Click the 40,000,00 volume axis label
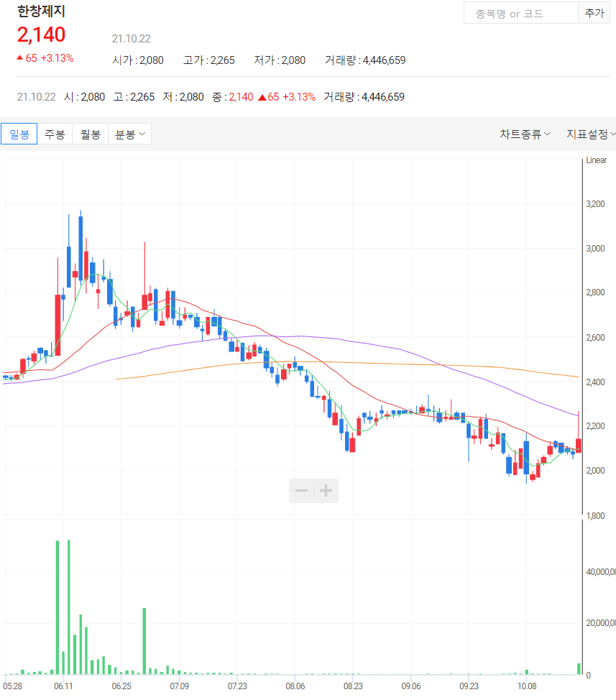The height and width of the screenshot is (700, 616). click(x=601, y=572)
